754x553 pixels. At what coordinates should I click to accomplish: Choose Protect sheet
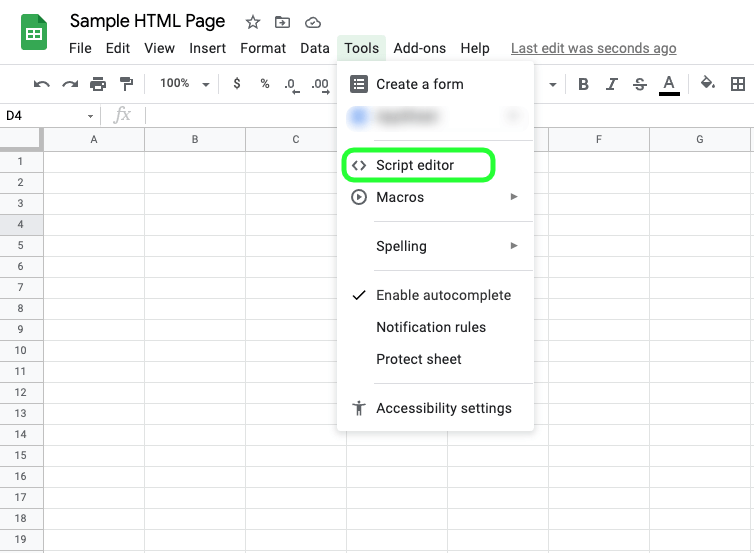435,359
